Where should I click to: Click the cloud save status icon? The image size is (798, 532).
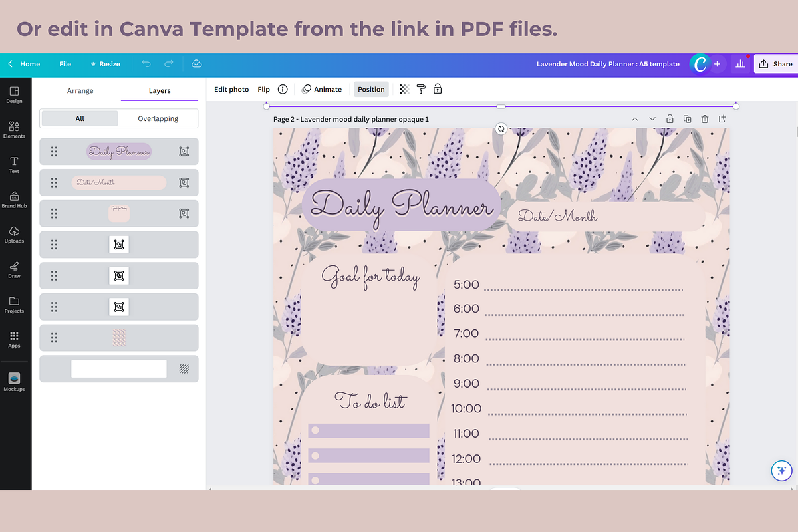(x=196, y=64)
